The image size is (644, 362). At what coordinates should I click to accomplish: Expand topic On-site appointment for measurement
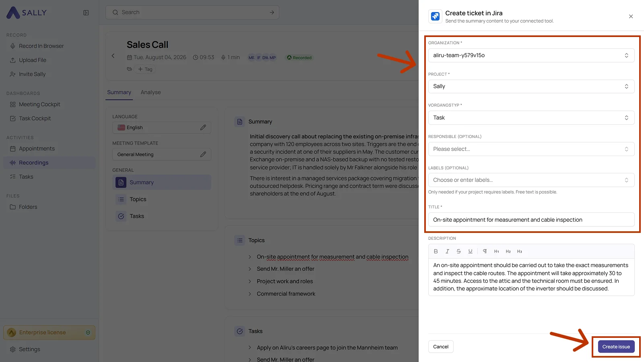250,257
